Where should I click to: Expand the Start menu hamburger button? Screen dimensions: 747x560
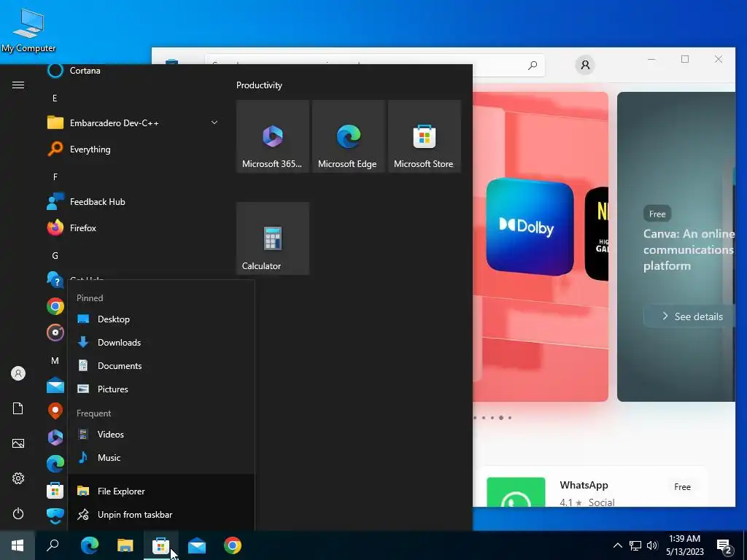(x=18, y=85)
